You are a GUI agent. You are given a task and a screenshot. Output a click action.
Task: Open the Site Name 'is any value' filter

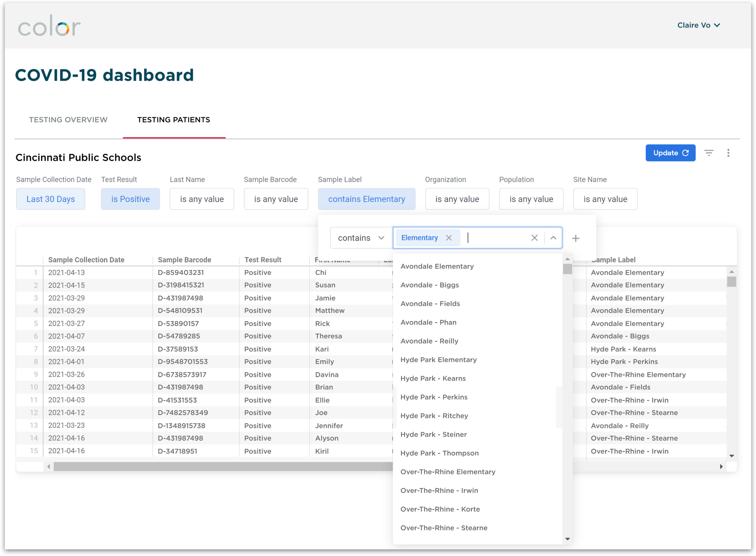605,199
